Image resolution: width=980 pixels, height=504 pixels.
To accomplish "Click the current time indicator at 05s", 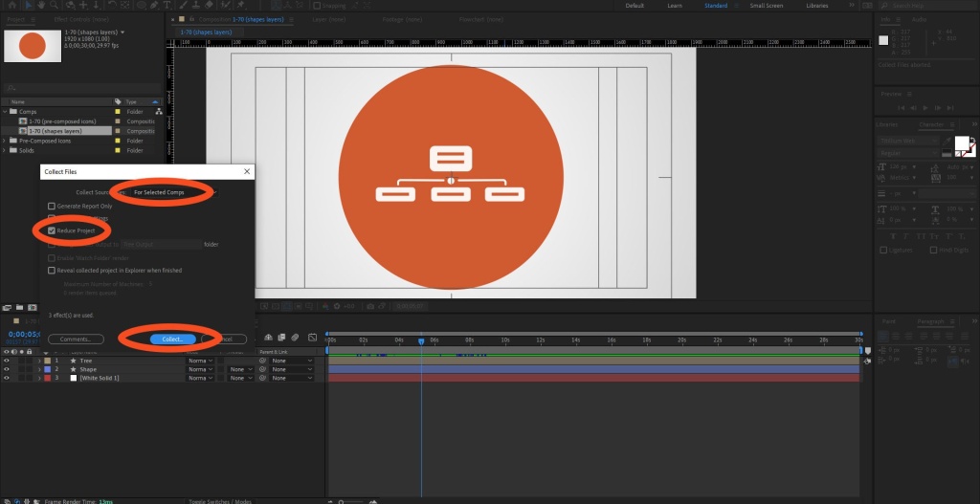I will (x=421, y=341).
